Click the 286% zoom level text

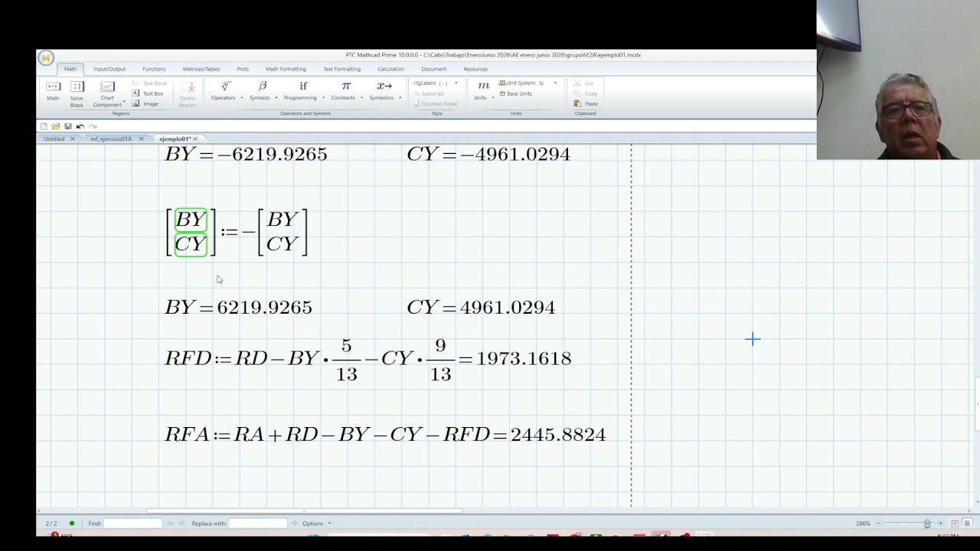(x=862, y=523)
